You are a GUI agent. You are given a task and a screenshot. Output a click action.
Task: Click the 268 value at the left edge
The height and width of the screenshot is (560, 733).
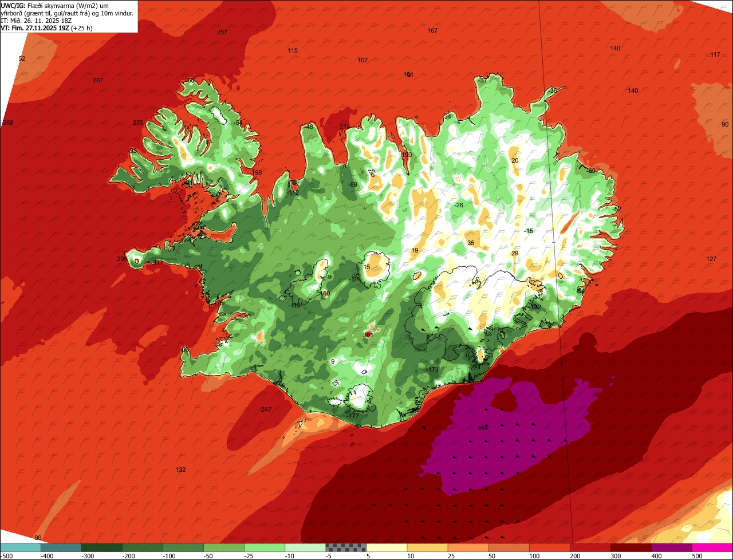(8, 123)
